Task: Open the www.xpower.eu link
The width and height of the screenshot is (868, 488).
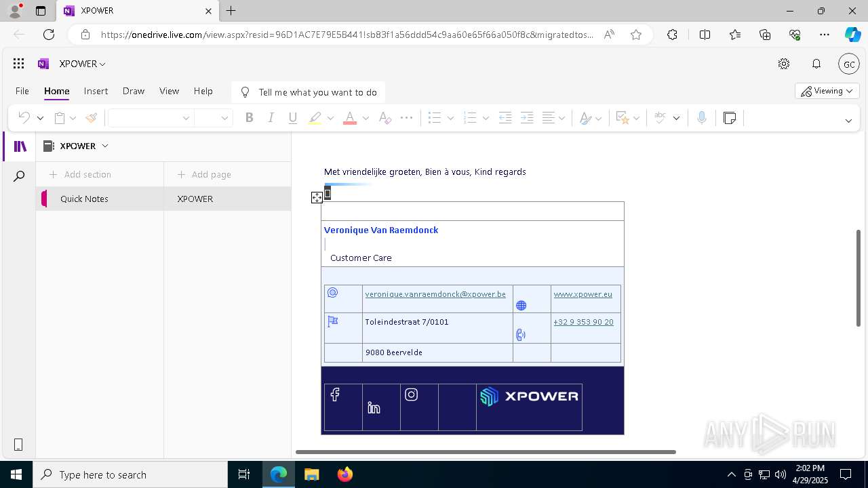Action: point(583,294)
